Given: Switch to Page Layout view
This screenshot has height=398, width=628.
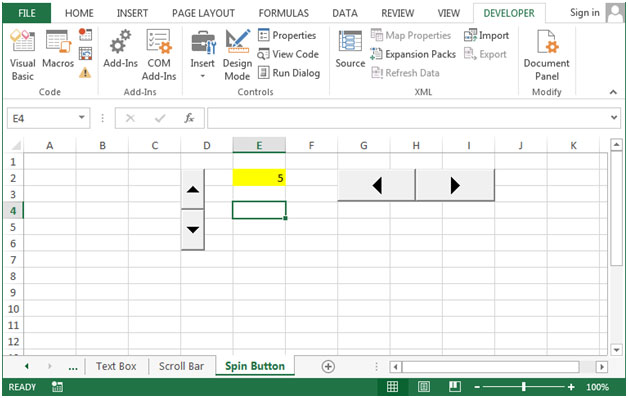Looking at the screenshot, I should tap(423, 387).
